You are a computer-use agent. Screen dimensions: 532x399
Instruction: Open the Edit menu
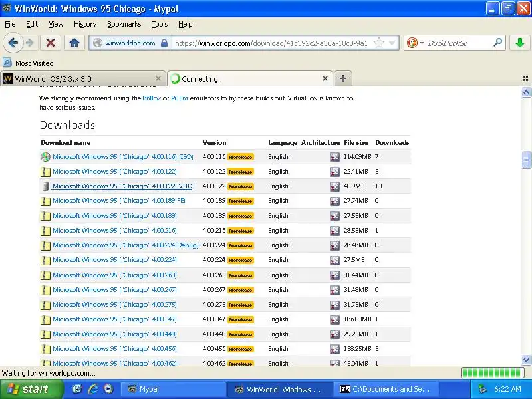(32, 24)
